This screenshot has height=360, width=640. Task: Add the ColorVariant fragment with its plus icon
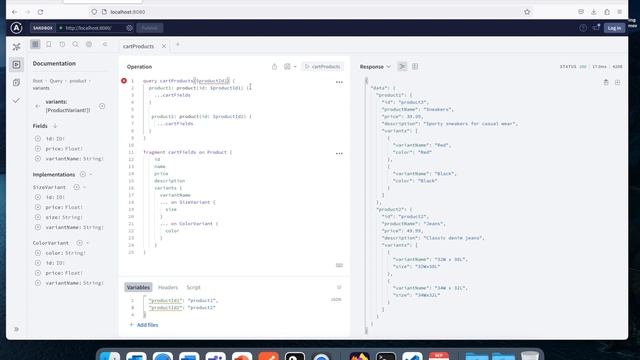[80, 243]
